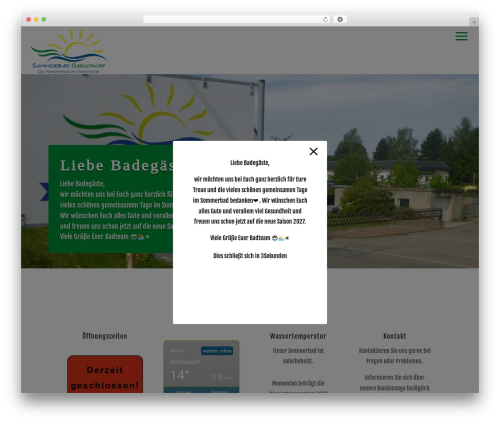This screenshot has width=500, height=423.
Task: Click the macOS red close window button
Action: [29, 20]
